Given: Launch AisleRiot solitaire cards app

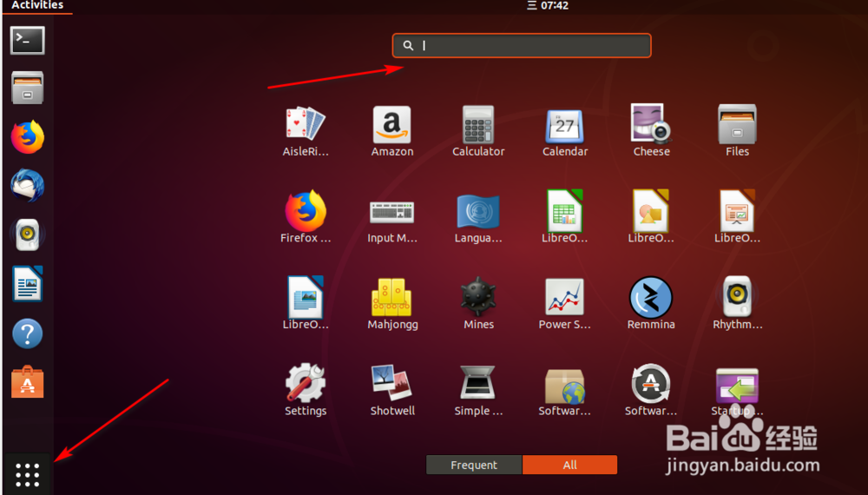Looking at the screenshot, I should pyautogui.click(x=306, y=131).
